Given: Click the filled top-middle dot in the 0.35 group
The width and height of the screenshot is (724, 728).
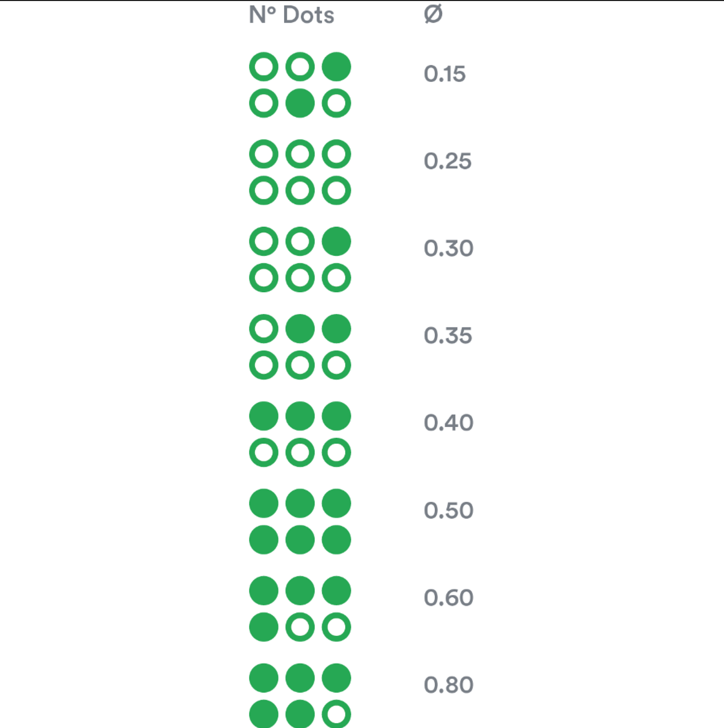Looking at the screenshot, I should (x=300, y=329).
